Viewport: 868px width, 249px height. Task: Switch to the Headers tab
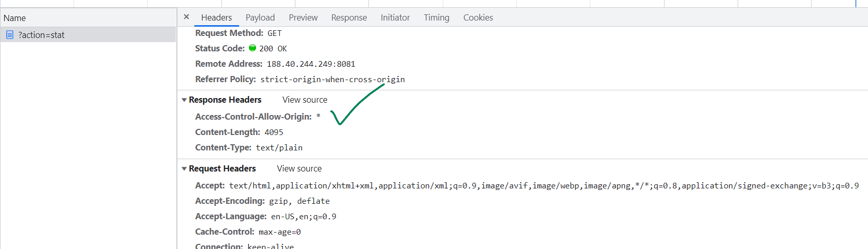[x=216, y=17]
